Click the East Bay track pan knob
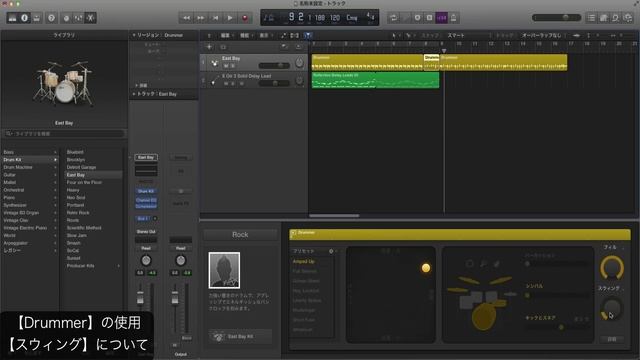 click(299, 63)
